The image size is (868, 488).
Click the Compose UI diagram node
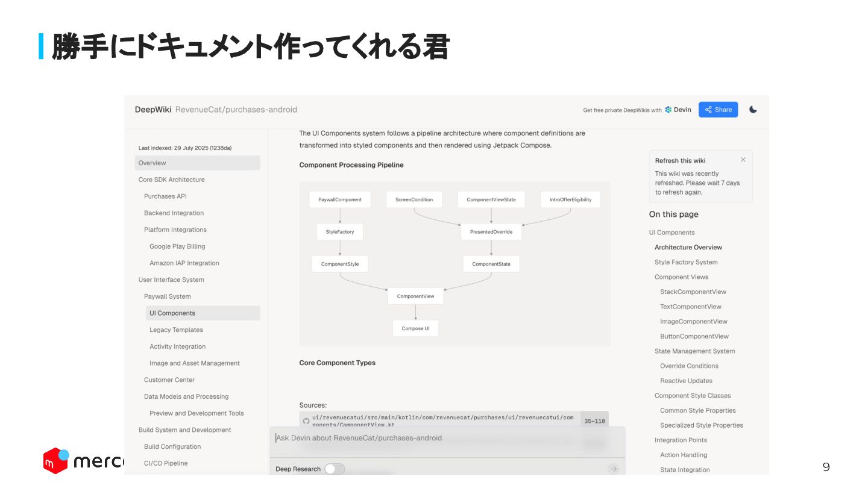(x=415, y=328)
